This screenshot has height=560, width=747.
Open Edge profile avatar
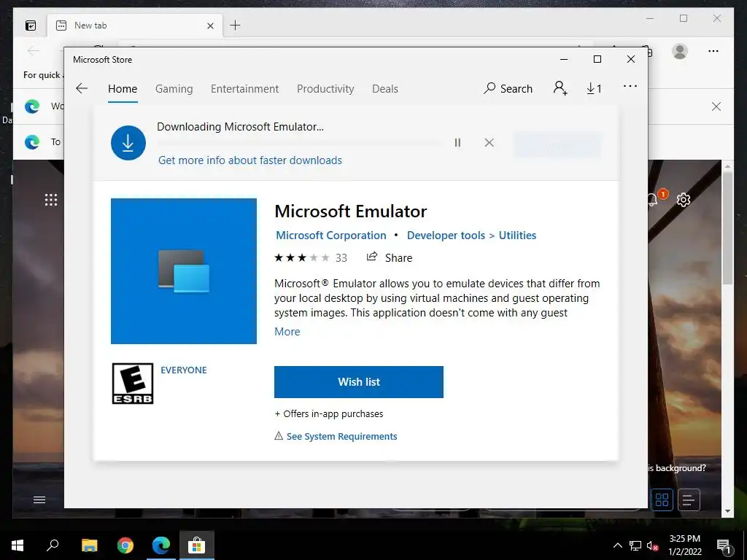coord(680,51)
